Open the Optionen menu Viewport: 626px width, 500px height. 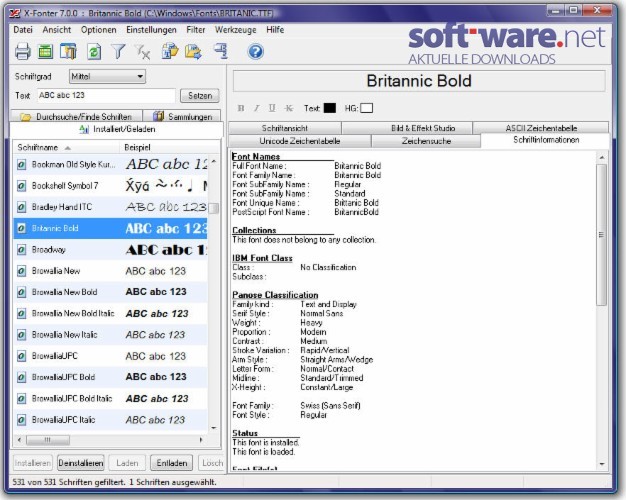click(99, 30)
